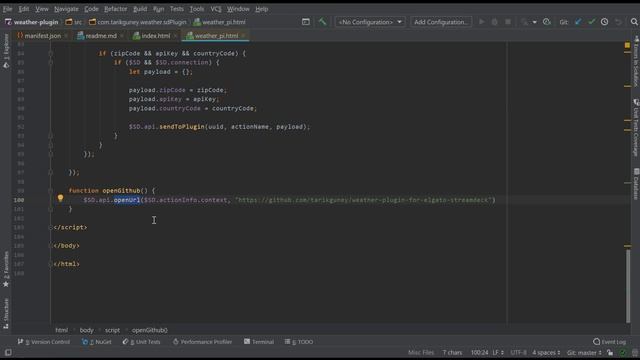Click Add Configuration button
The image size is (640, 360).
click(x=441, y=22)
